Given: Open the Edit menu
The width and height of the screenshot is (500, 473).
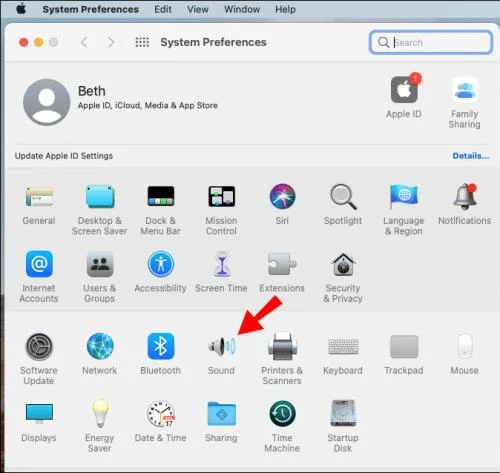Looking at the screenshot, I should (163, 9).
